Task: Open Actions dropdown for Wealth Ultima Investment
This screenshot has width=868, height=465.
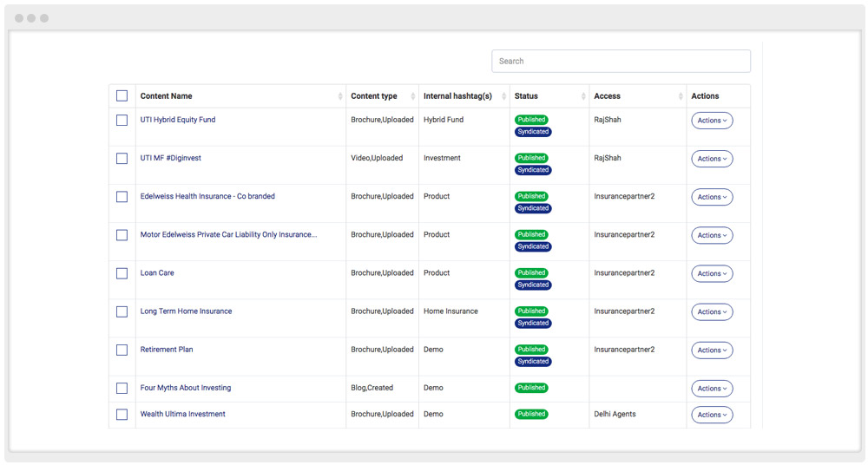Action: tap(712, 415)
